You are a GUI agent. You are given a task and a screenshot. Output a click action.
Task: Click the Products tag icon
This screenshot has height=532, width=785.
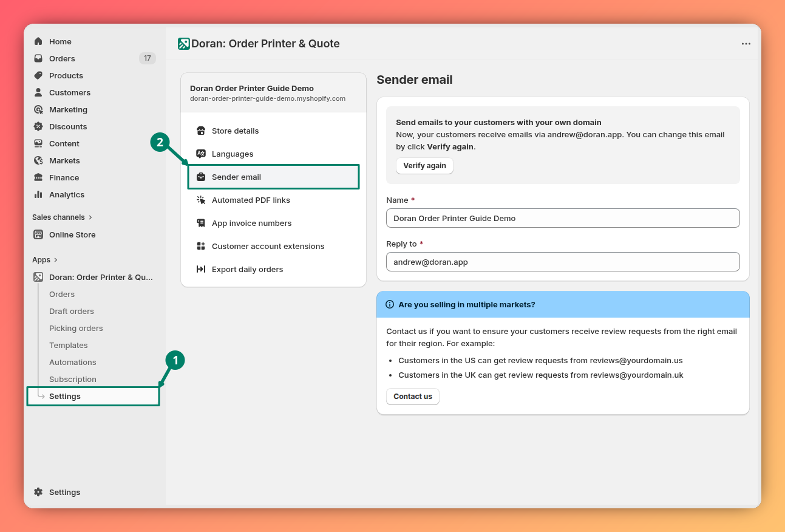coord(38,75)
